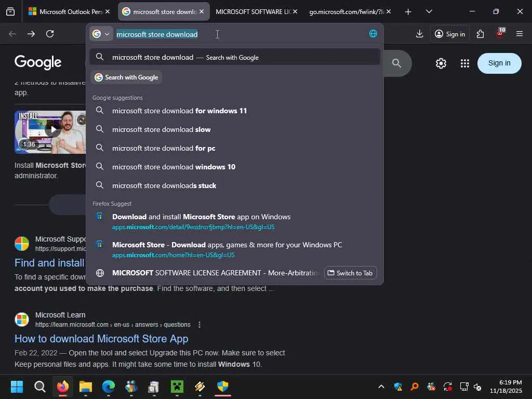
Task: Close the microsoft store download tab
Action: pyautogui.click(x=202, y=11)
